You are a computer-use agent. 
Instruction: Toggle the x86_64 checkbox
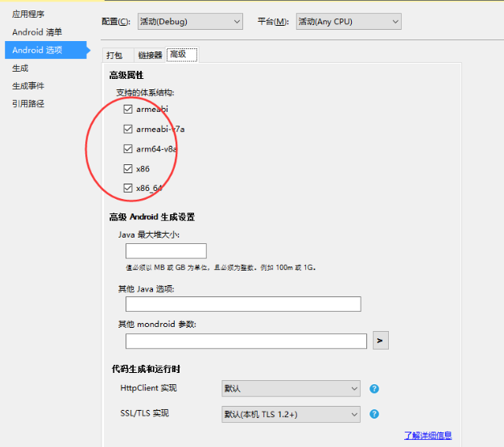pos(128,188)
